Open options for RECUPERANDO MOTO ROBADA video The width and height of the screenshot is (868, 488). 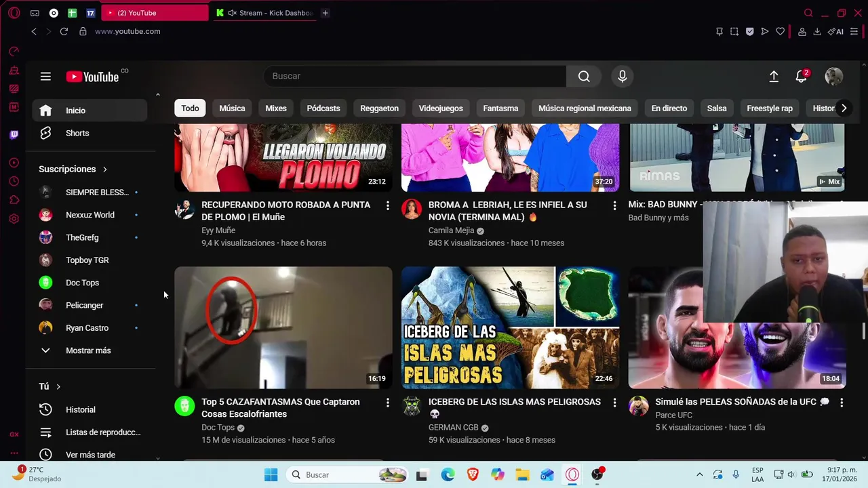[387, 205]
